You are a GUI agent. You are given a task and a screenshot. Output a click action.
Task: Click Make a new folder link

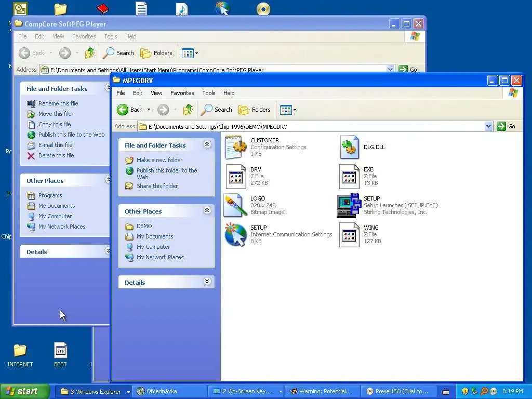tap(159, 160)
